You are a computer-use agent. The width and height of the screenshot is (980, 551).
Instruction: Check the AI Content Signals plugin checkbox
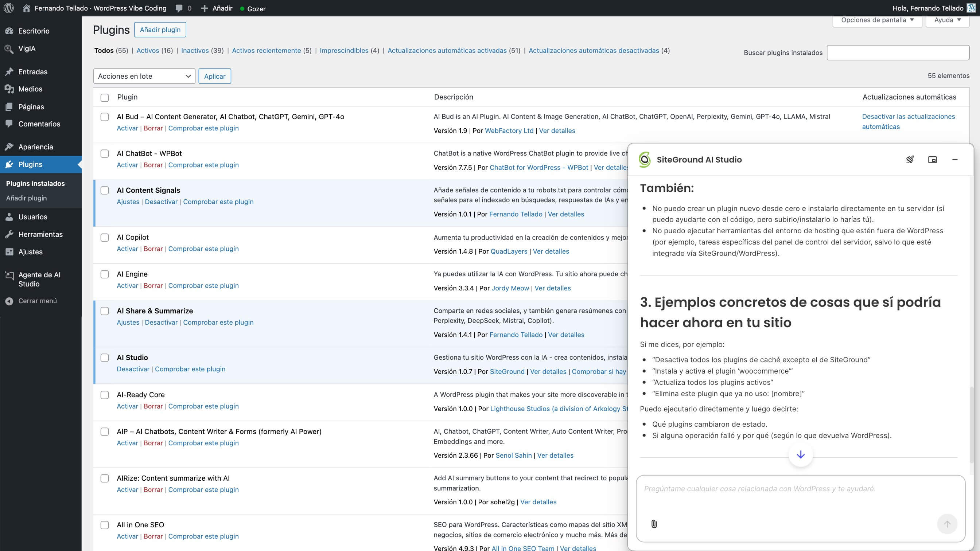coord(105,191)
